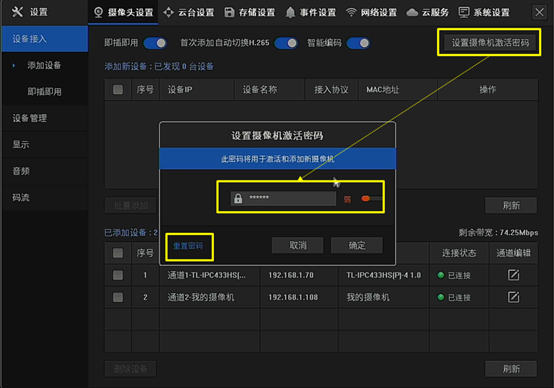
Task: Click green 已连接 status for 通道2
Action: (x=454, y=298)
